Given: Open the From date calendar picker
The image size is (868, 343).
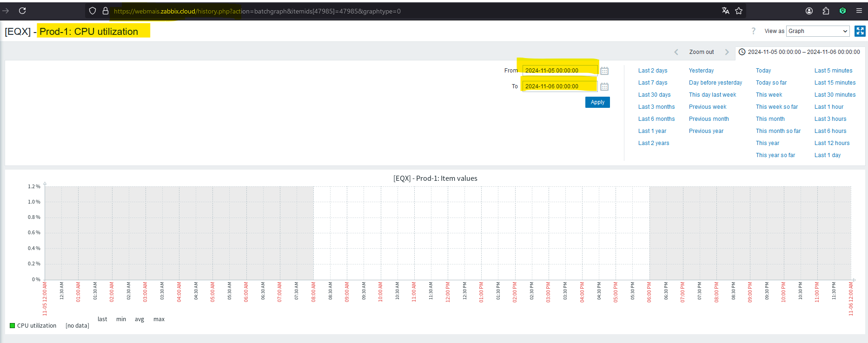Looking at the screenshot, I should [x=604, y=71].
